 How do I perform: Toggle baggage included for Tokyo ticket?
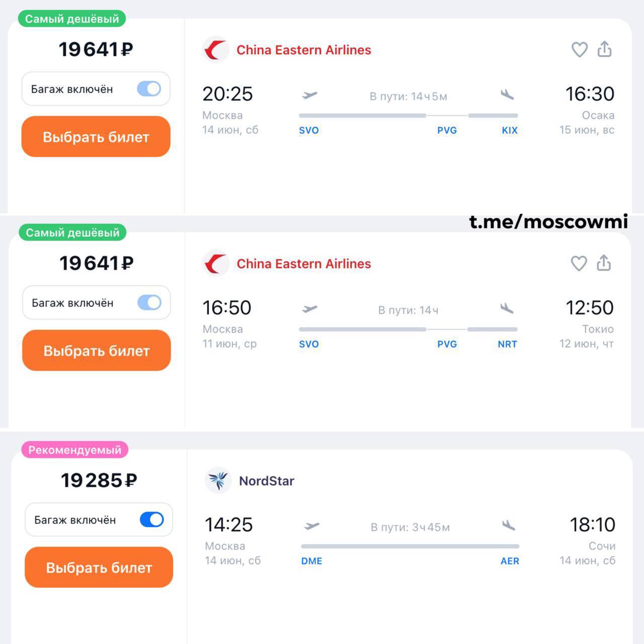coord(149,303)
